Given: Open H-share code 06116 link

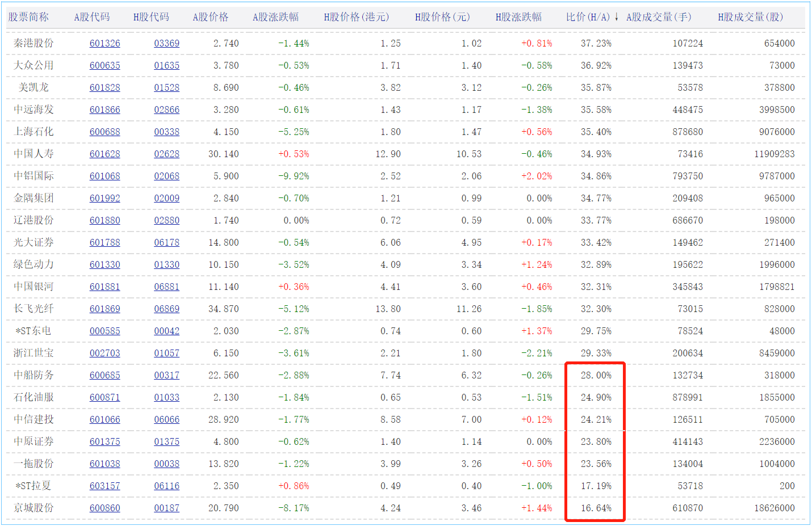Looking at the screenshot, I should tap(167, 486).
